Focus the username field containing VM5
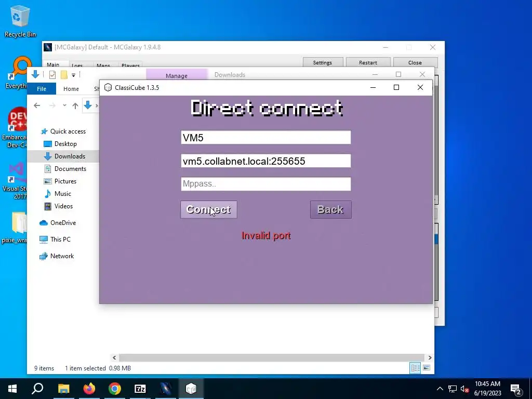 pos(265,137)
